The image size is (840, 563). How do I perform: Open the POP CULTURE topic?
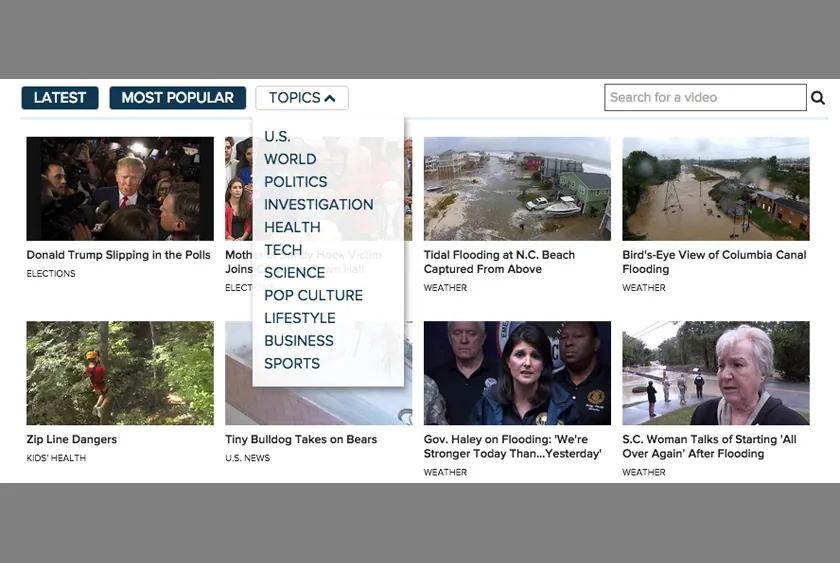[x=313, y=295]
